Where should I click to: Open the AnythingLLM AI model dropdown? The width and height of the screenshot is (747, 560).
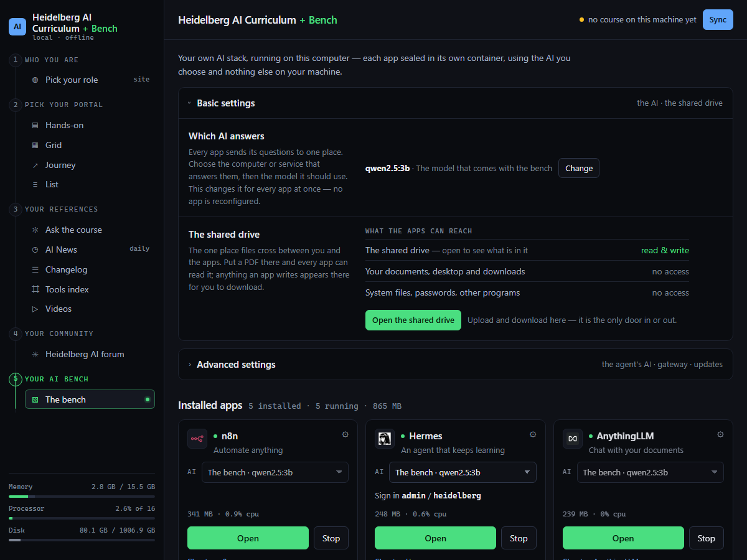[651, 472]
